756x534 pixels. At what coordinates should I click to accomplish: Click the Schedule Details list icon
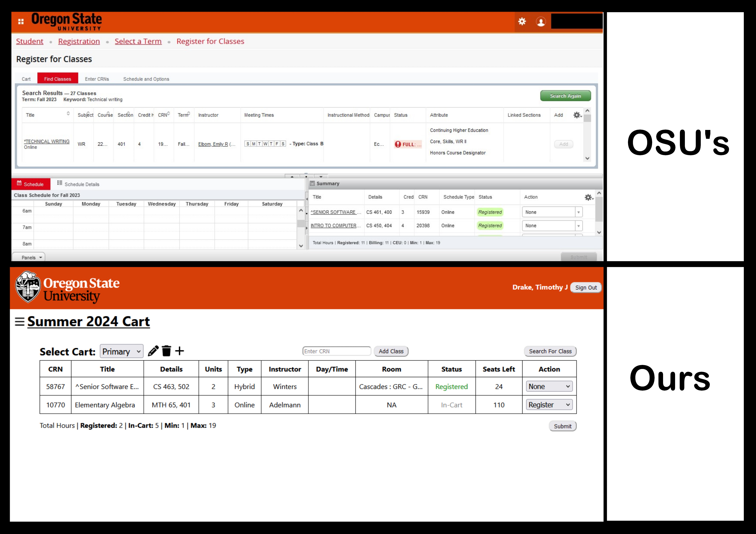[x=60, y=183]
